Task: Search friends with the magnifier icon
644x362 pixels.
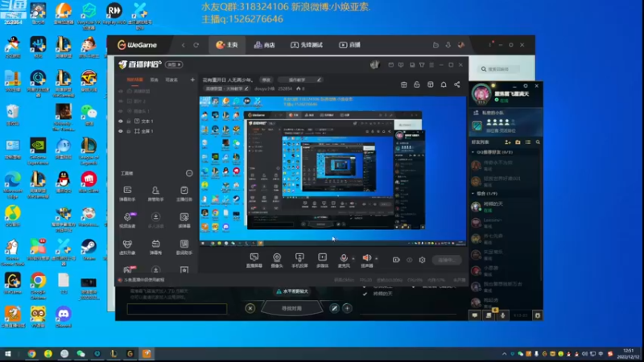Action: [x=538, y=142]
